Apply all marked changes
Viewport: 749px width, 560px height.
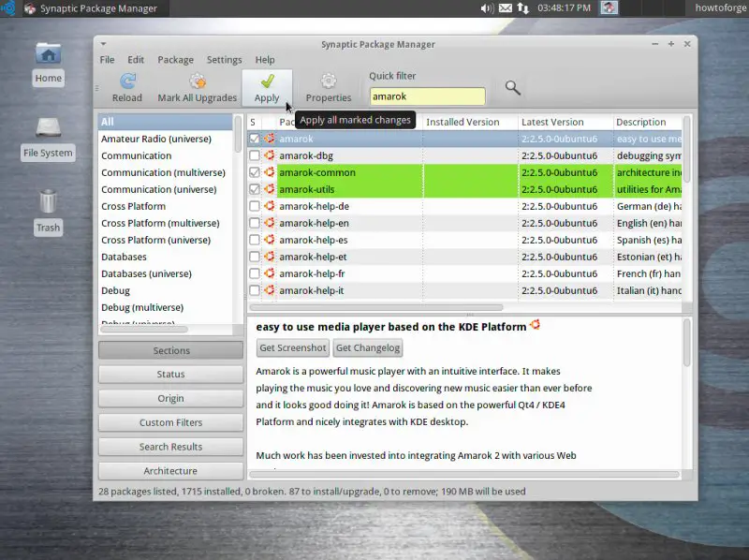coord(267,87)
